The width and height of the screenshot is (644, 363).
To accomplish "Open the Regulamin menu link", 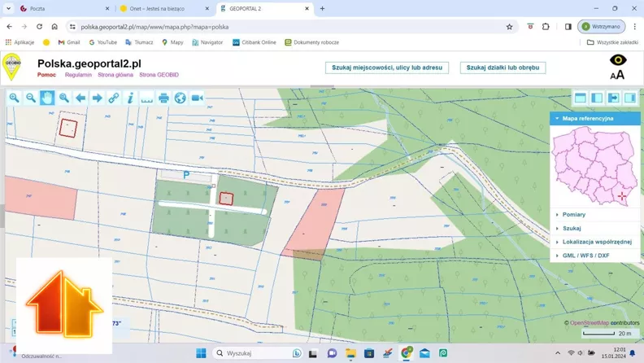I will [78, 75].
